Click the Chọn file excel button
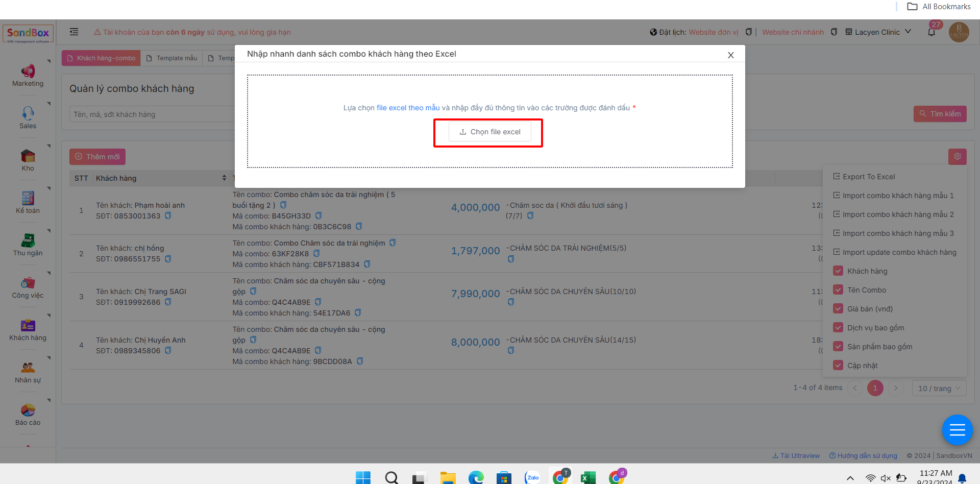 (x=489, y=132)
